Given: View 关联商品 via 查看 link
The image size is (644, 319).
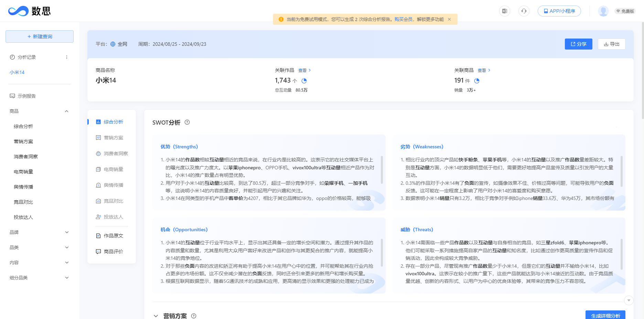Looking at the screenshot, I should 484,70.
